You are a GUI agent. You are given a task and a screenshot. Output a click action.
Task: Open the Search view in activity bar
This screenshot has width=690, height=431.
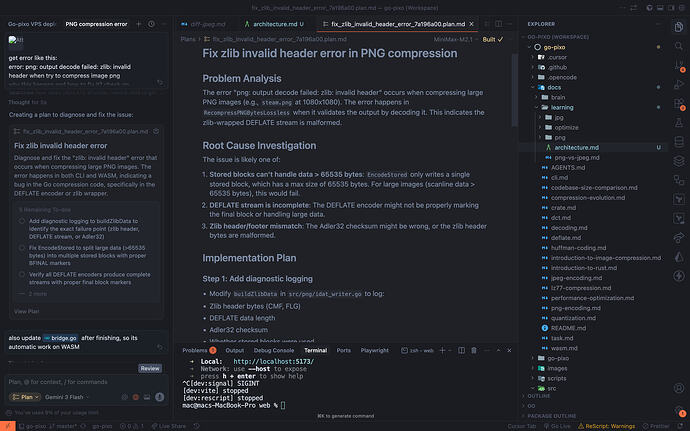(679, 46)
